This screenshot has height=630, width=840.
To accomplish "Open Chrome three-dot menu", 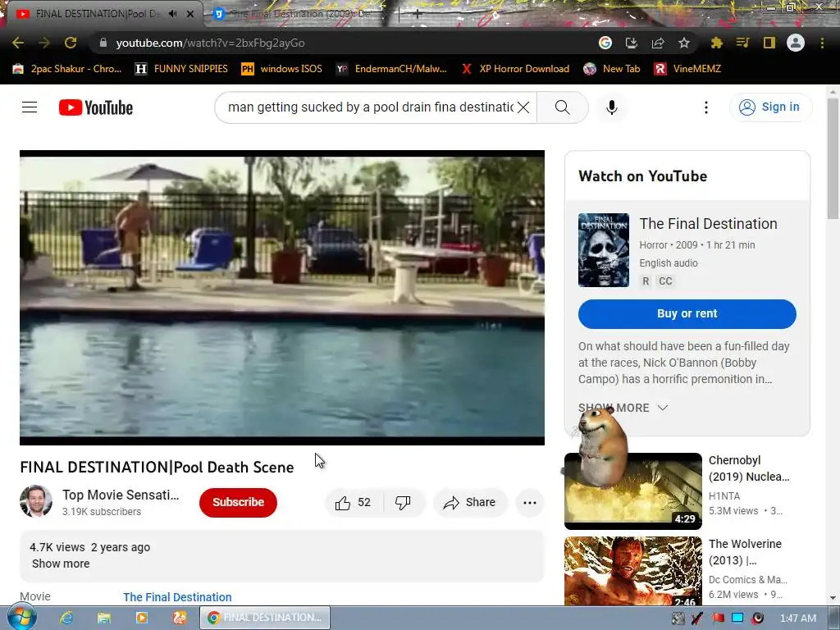I will pyautogui.click(x=822, y=43).
